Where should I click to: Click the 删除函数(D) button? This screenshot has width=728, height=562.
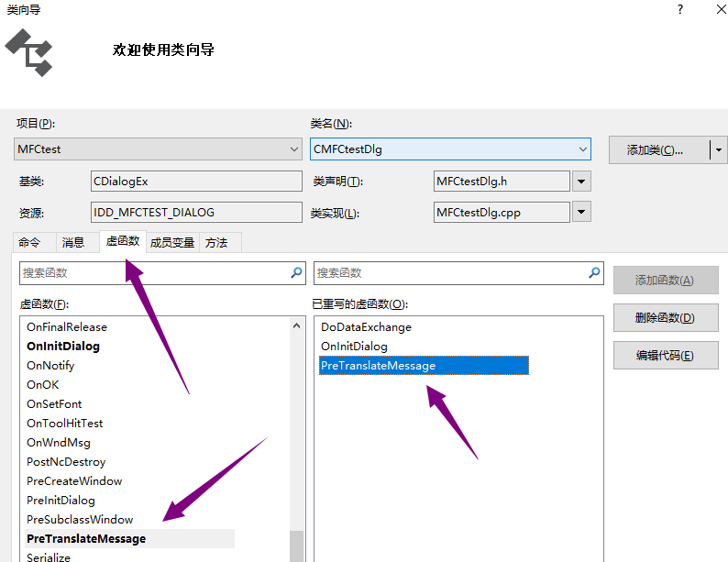(666, 318)
